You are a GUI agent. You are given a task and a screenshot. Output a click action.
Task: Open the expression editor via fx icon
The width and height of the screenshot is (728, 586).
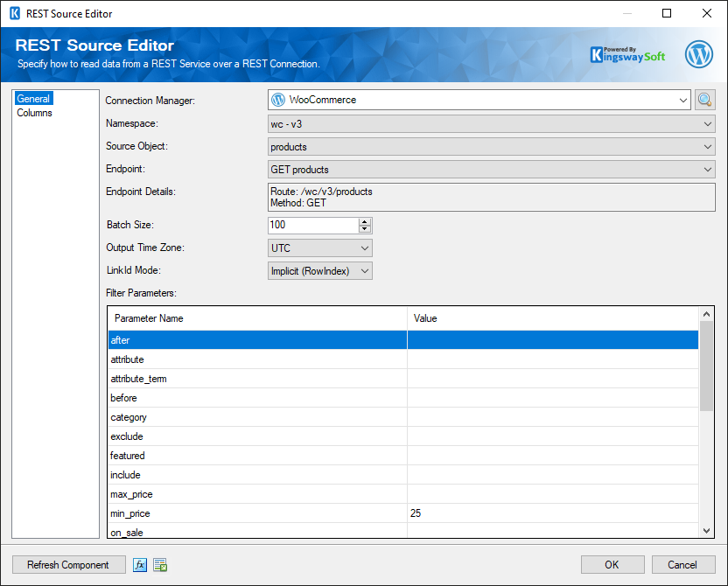click(x=140, y=564)
